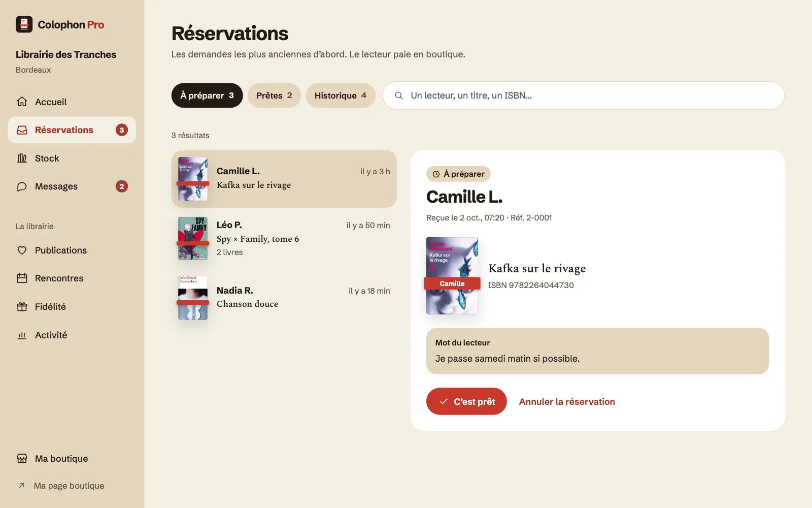Screen dimensions: 812x508
Task: Click the clock icon in the À préparer badge
Action: click(436, 174)
